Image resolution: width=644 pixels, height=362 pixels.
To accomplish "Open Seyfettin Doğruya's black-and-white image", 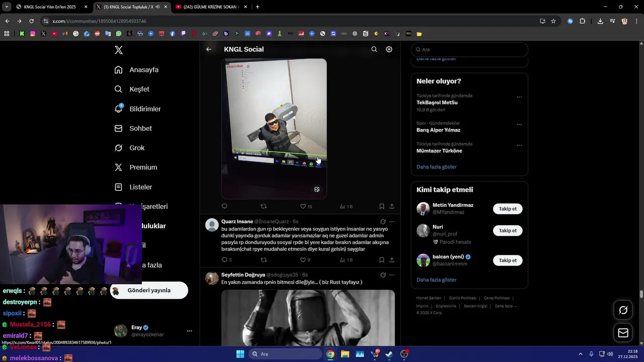I will [308, 318].
